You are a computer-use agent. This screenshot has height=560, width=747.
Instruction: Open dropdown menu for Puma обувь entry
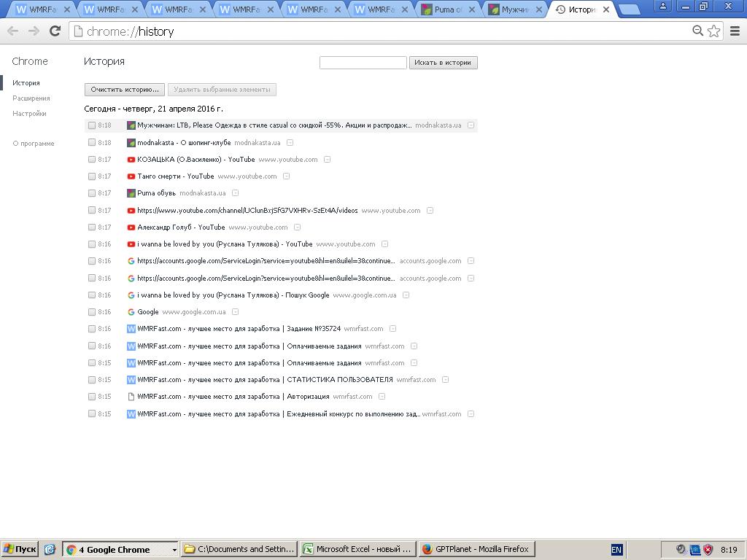pyautogui.click(x=235, y=192)
